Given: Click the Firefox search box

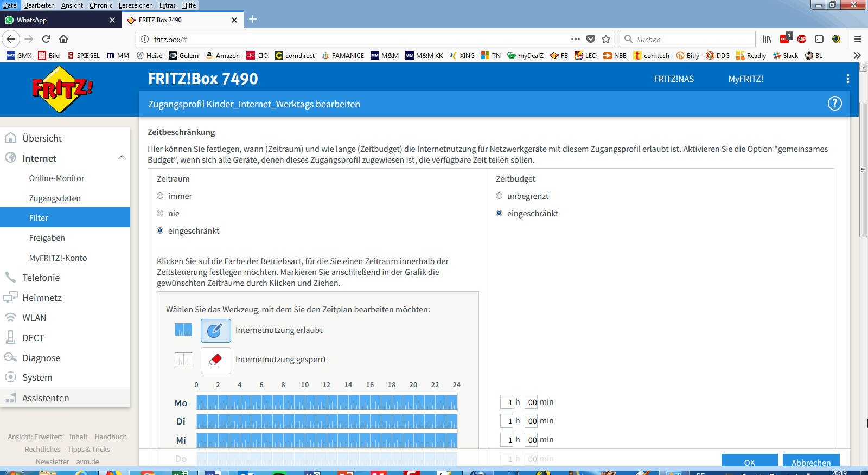Looking at the screenshot, I should (x=688, y=39).
